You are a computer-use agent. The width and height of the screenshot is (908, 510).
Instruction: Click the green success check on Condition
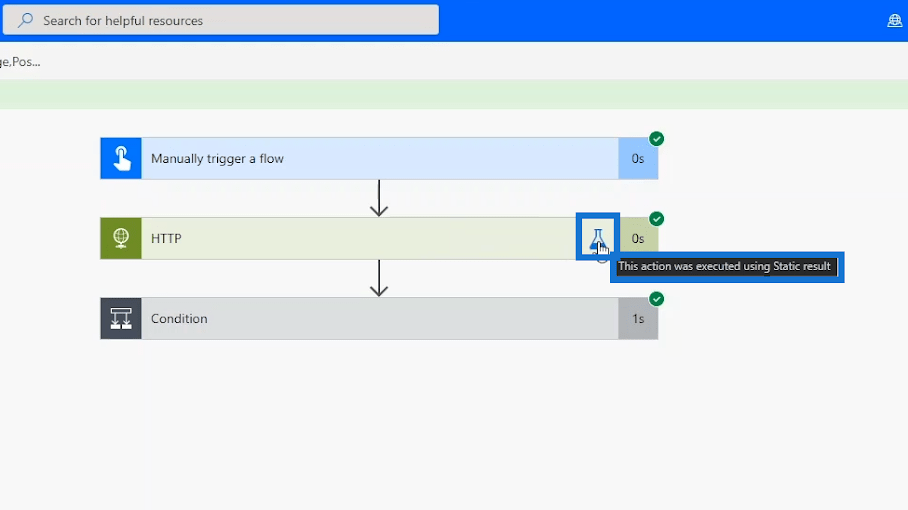(656, 299)
